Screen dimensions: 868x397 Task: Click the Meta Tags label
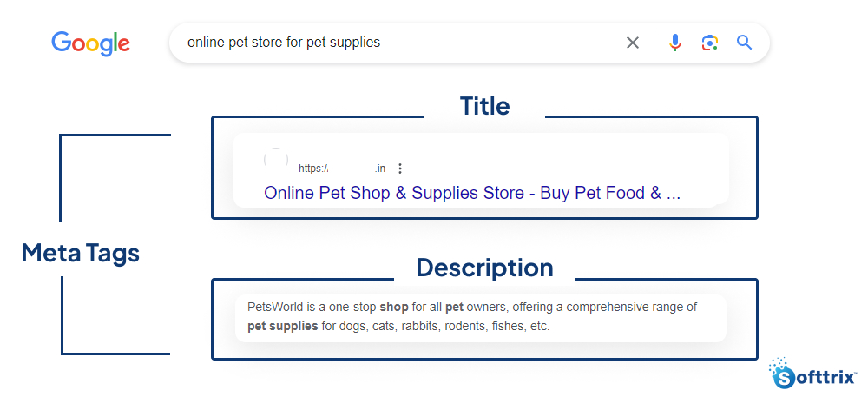pos(81,253)
